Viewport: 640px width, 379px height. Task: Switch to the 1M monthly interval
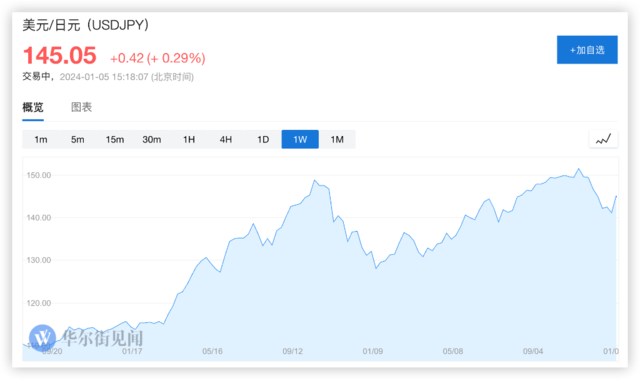click(x=337, y=140)
